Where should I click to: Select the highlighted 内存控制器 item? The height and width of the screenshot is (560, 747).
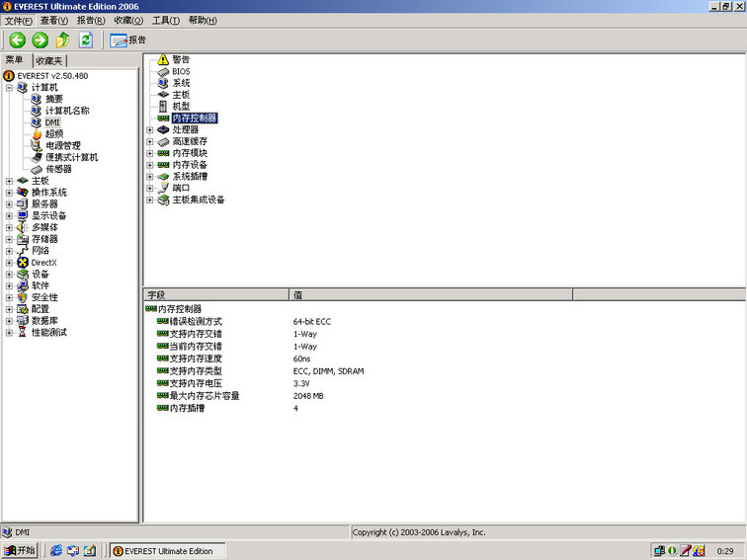pyautogui.click(x=195, y=119)
